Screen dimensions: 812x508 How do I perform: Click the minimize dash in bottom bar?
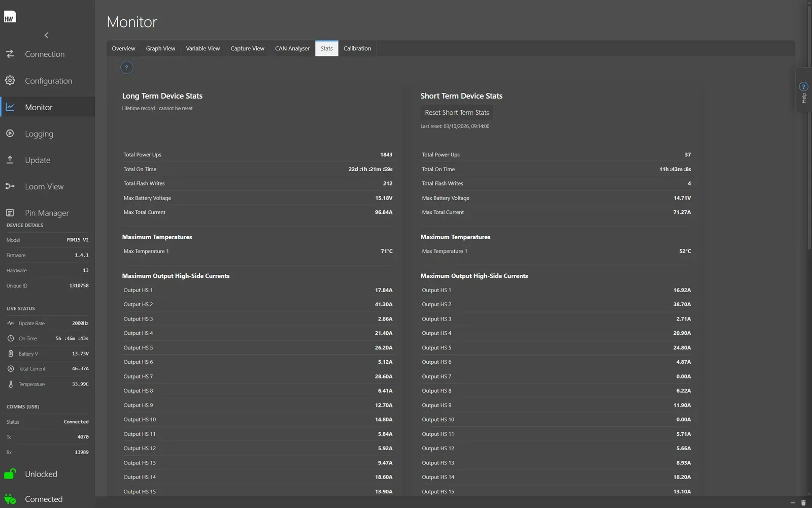point(793,503)
